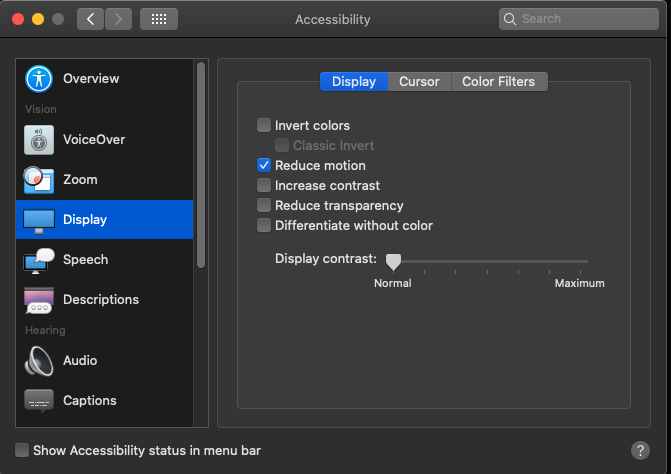Choose the Captions sidebar icon

tap(39, 401)
